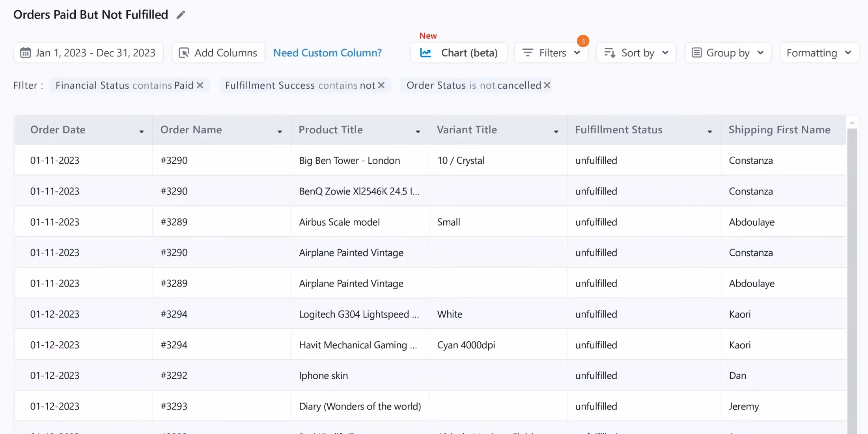
Task: Click the Jeremy shipping name cell
Action: point(784,406)
